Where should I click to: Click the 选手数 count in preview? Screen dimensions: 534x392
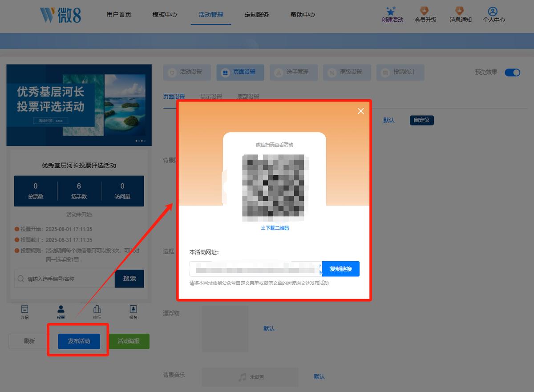tap(79, 190)
